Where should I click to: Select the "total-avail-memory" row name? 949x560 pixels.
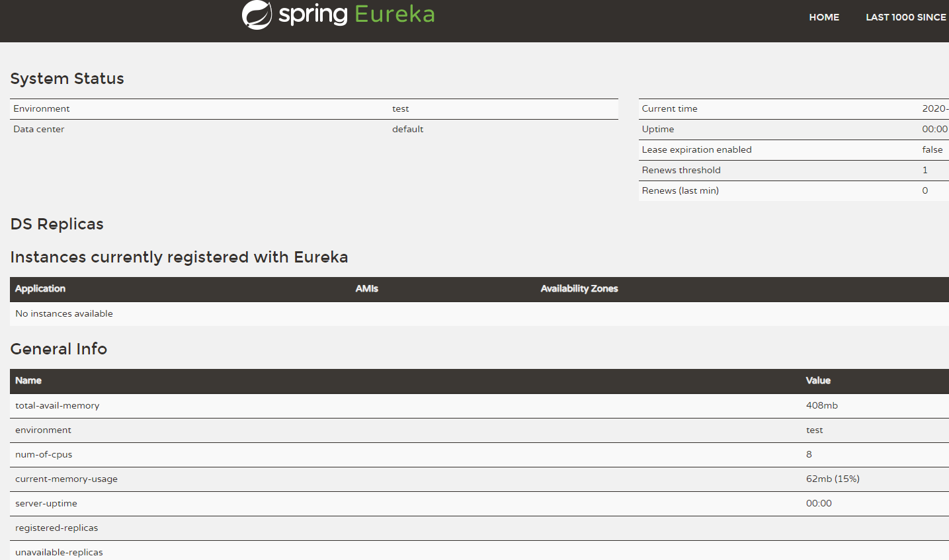coord(58,406)
